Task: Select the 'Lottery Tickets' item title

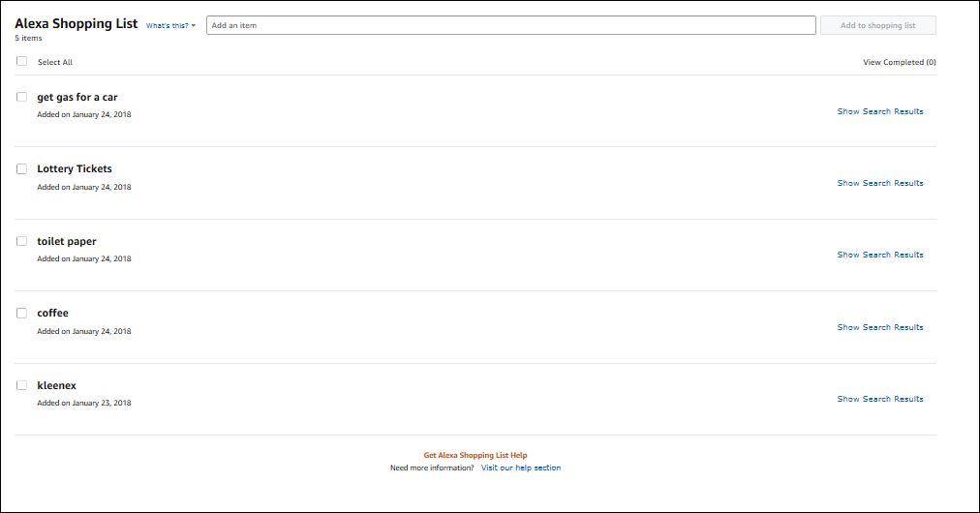Action: coord(75,168)
